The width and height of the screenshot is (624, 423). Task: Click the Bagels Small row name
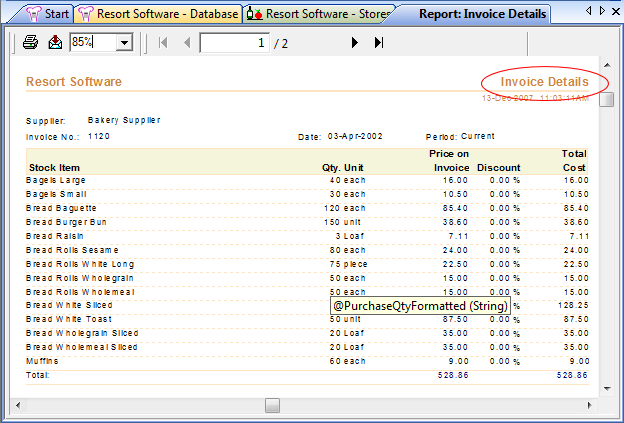(x=56, y=194)
